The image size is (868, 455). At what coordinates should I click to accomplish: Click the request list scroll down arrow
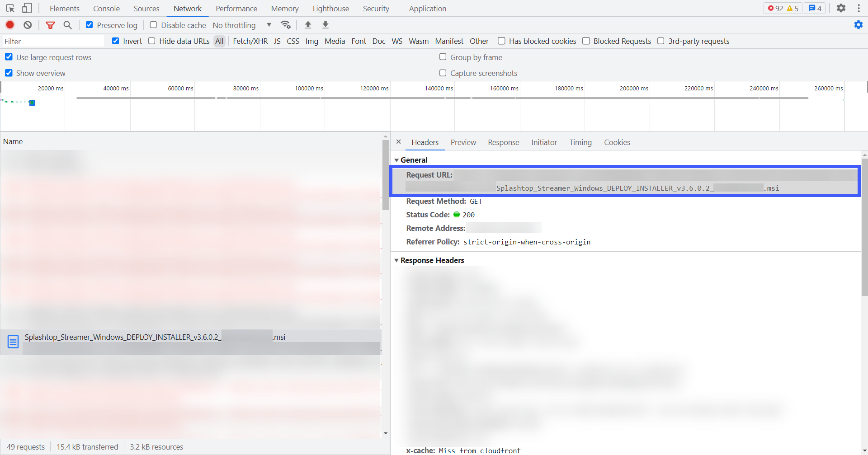[x=385, y=433]
